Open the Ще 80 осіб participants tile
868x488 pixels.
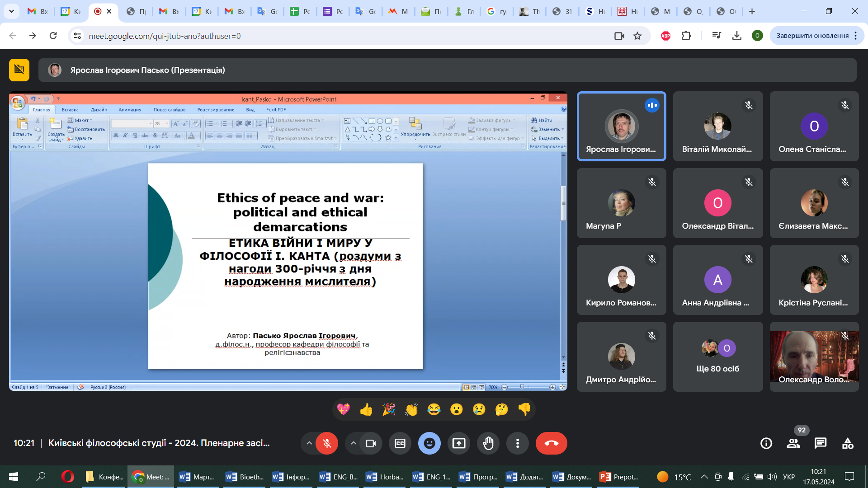click(x=717, y=357)
